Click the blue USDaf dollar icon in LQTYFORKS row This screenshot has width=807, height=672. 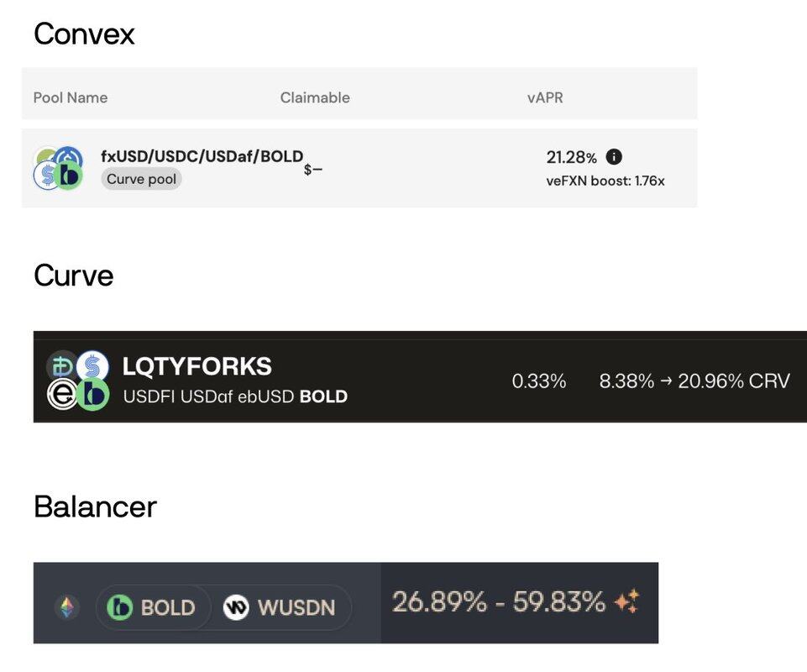point(92,366)
